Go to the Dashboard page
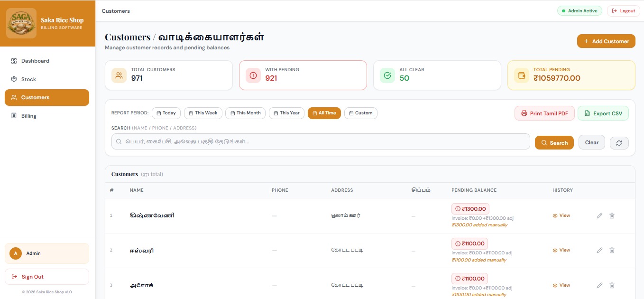The image size is (644, 299). coord(35,61)
